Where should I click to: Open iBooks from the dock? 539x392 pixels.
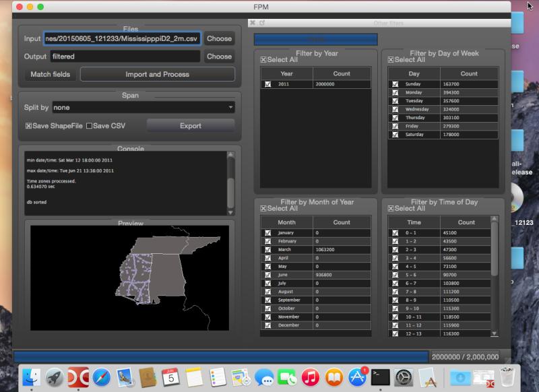click(x=334, y=377)
